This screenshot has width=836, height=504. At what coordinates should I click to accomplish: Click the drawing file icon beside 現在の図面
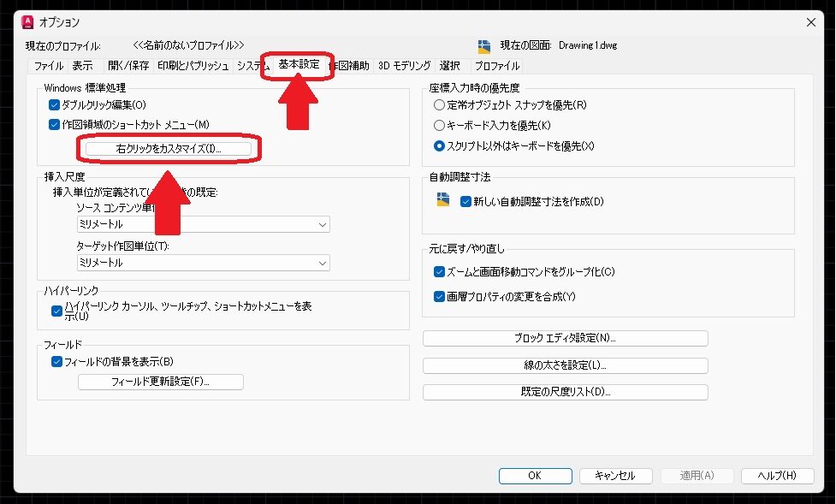[x=484, y=45]
